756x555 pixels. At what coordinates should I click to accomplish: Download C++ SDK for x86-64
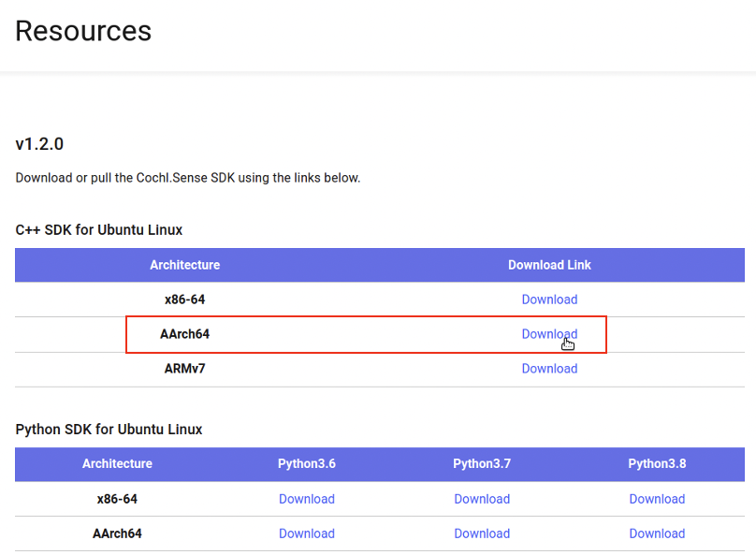tap(549, 299)
